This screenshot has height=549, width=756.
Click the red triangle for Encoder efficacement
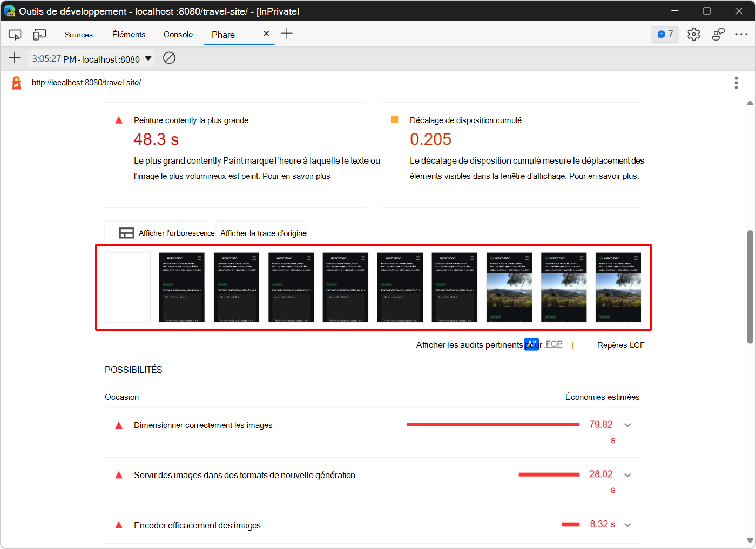click(x=119, y=525)
